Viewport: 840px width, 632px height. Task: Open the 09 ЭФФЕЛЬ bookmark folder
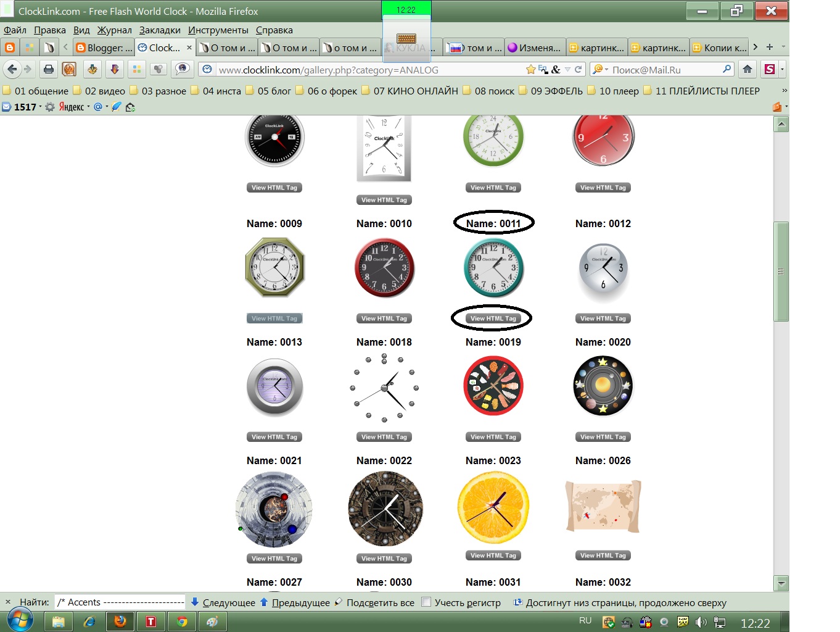(551, 91)
